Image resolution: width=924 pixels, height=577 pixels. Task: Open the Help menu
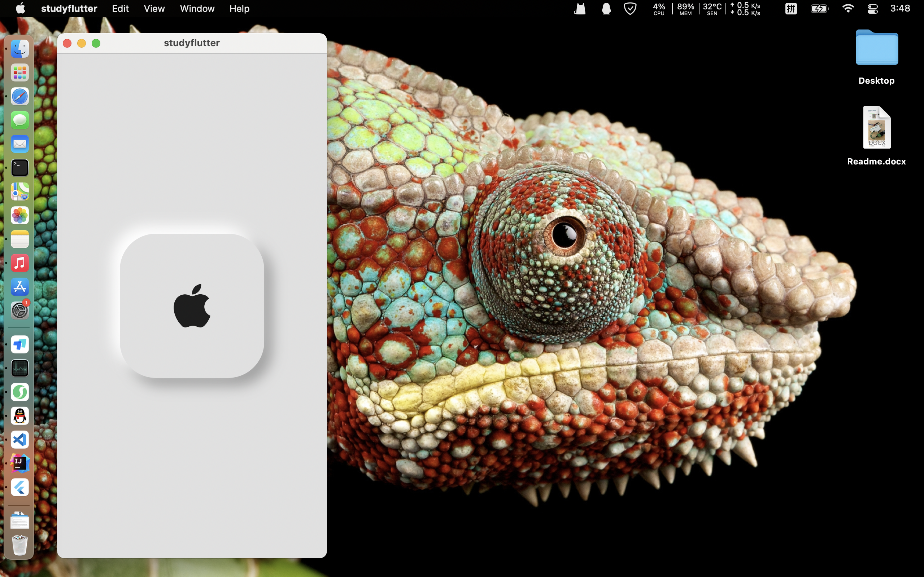point(239,8)
